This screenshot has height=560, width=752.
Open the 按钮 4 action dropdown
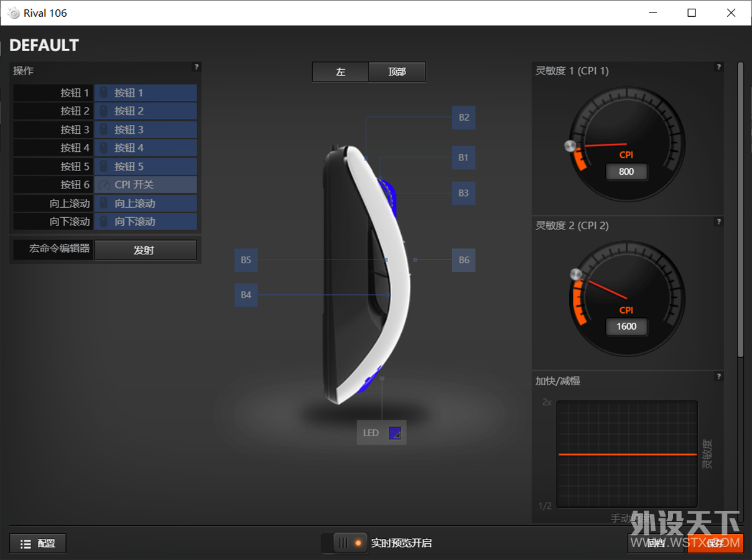tap(146, 147)
